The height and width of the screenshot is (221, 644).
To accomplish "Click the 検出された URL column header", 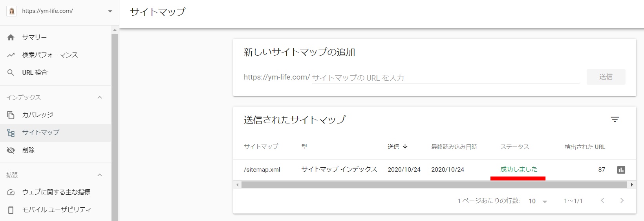I will click(585, 147).
